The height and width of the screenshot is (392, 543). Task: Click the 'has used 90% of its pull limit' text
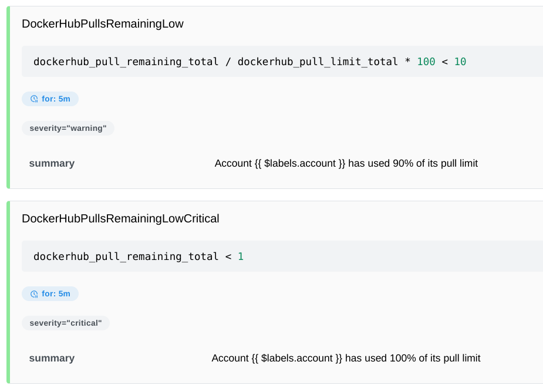click(x=413, y=164)
